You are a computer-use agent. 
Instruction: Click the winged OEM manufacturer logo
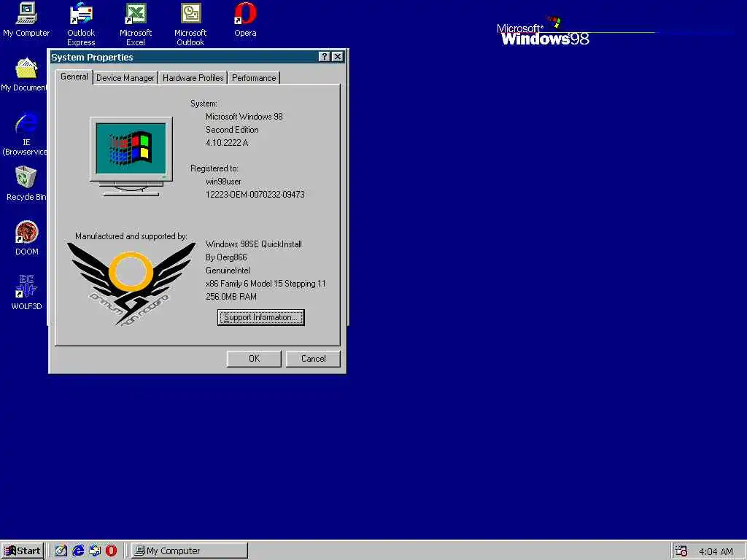[x=131, y=284]
